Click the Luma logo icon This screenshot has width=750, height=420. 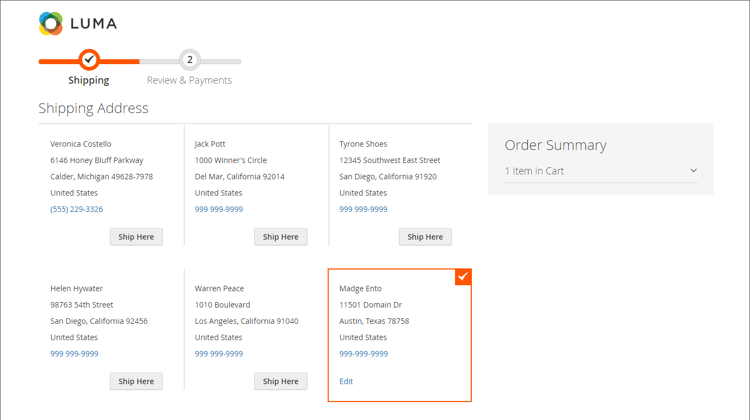point(51,23)
